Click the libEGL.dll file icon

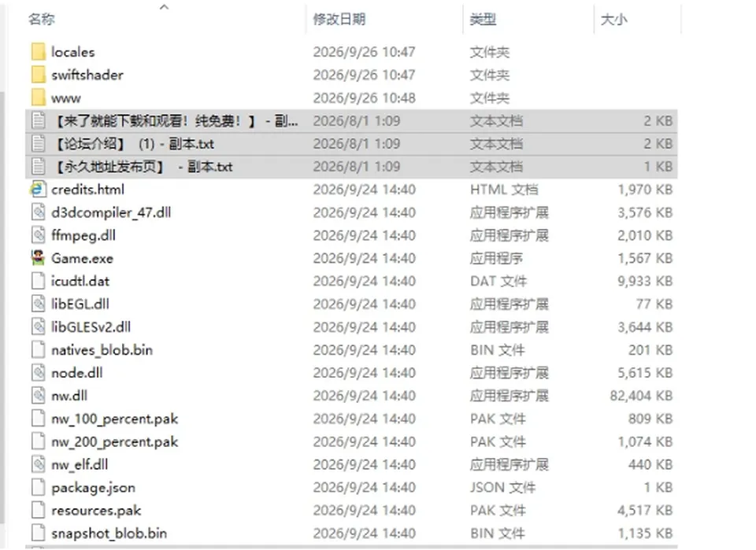click(x=38, y=304)
